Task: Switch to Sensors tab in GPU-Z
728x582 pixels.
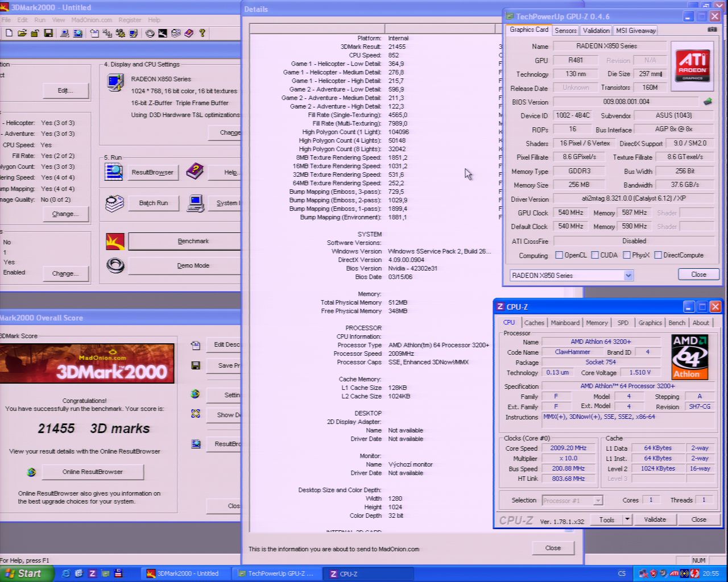Action: 565,31
